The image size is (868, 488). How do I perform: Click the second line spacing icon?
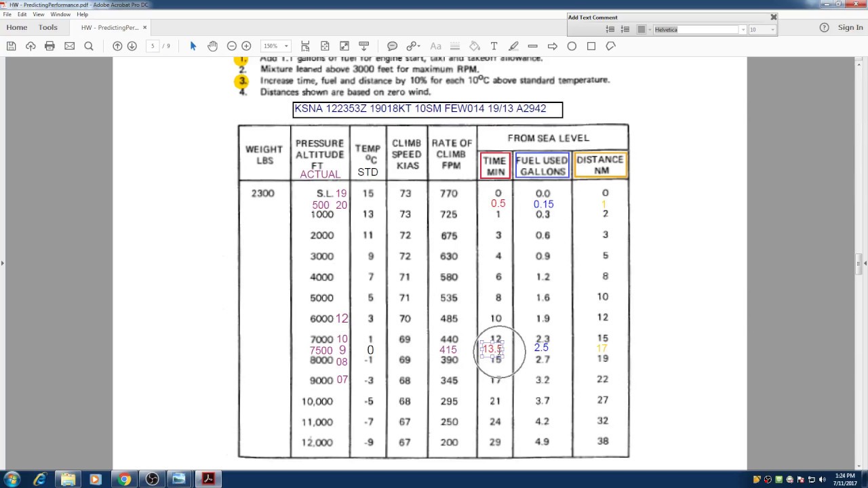(625, 30)
